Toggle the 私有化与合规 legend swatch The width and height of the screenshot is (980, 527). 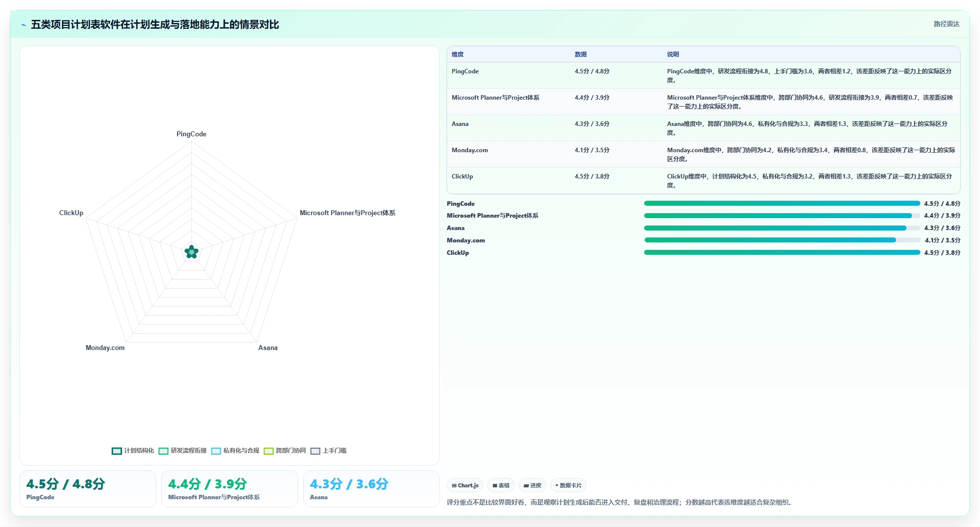tap(216, 451)
